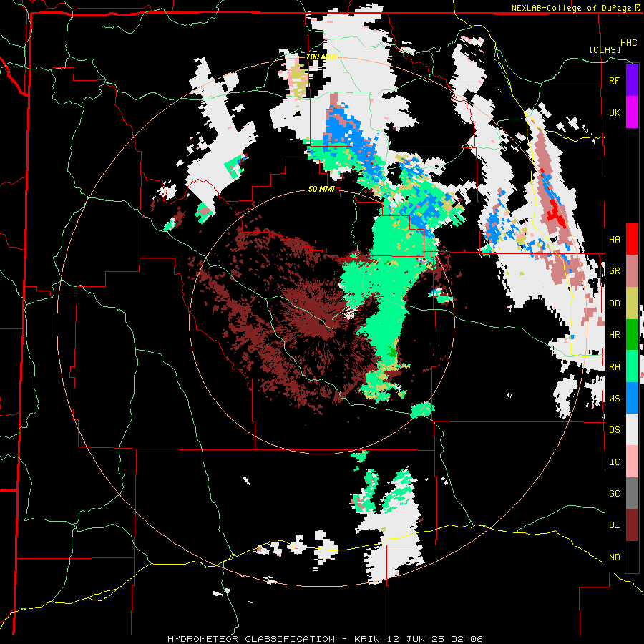Click the Hydrometeor Classification KRIW timestamp caption

(x=325, y=639)
